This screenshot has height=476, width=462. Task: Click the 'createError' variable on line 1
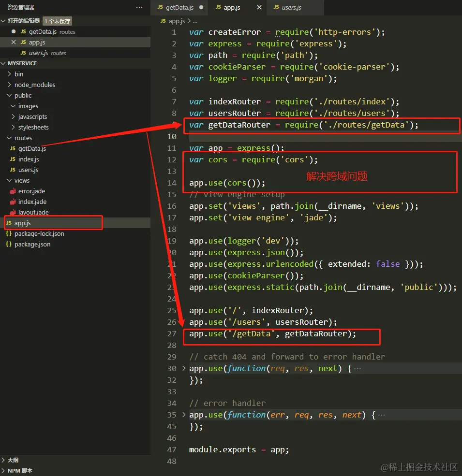234,32
